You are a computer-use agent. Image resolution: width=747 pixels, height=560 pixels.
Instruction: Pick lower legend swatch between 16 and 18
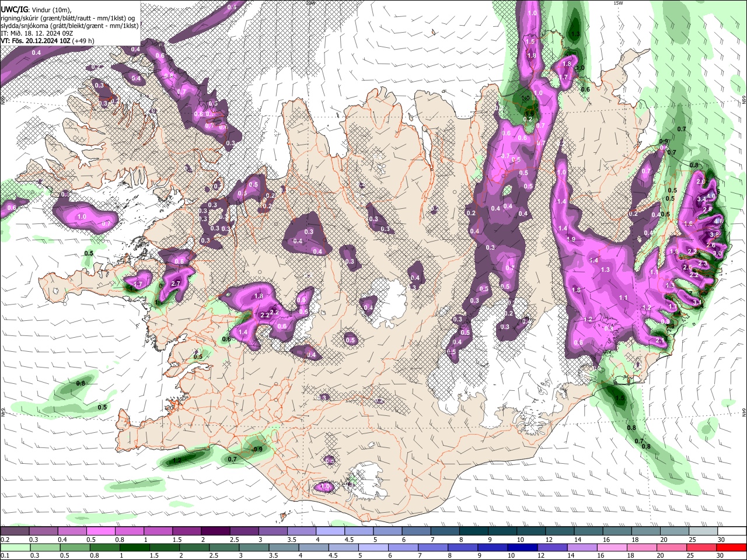coord(612,547)
